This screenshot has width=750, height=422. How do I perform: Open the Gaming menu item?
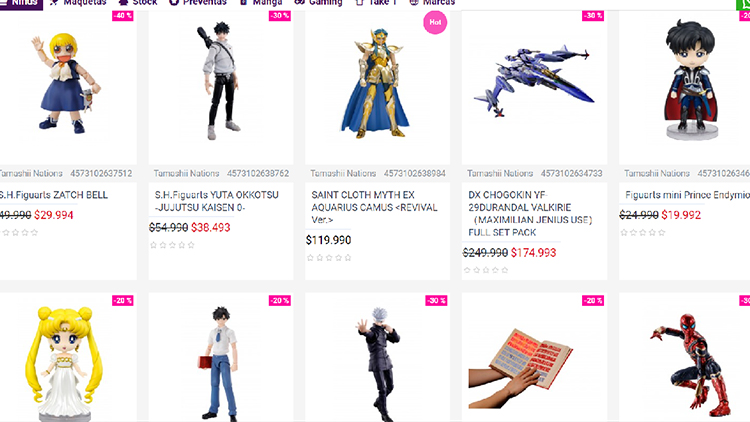(x=319, y=2)
